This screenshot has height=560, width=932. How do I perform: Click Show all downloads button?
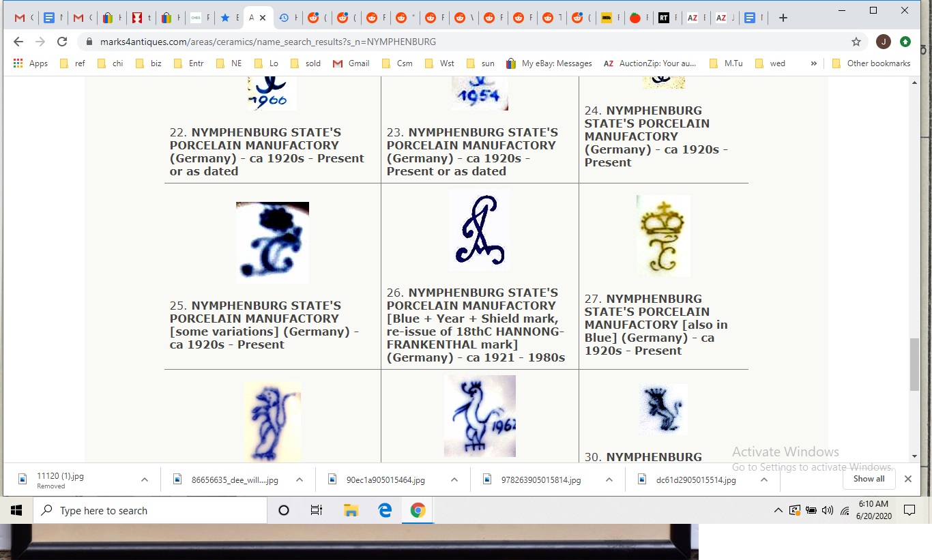point(869,479)
